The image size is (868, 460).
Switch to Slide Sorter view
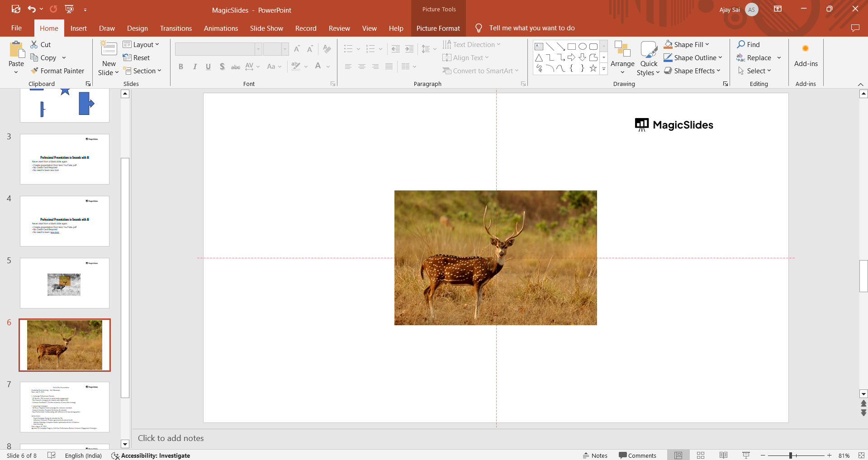[x=701, y=455]
